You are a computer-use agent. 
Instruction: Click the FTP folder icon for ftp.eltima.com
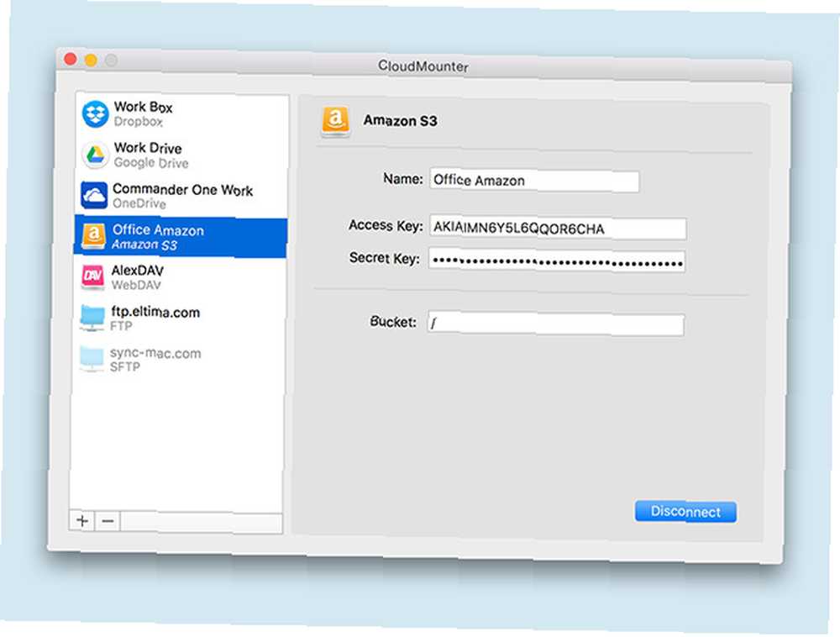tap(92, 317)
